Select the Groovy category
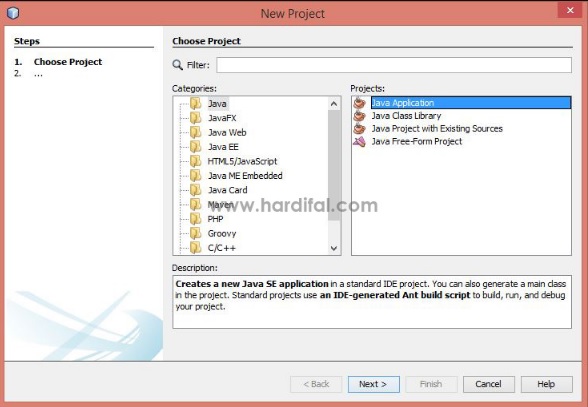588x407 pixels. (x=222, y=233)
